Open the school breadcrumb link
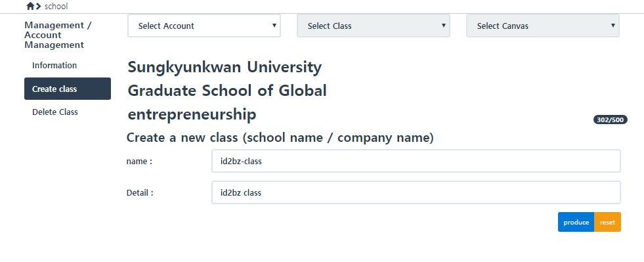The image size is (644, 262). pos(56,6)
